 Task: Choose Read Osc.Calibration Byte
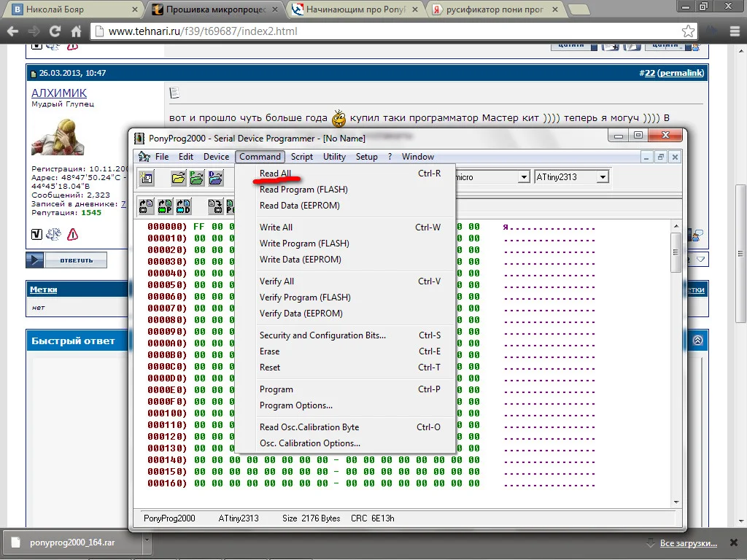coord(345,427)
